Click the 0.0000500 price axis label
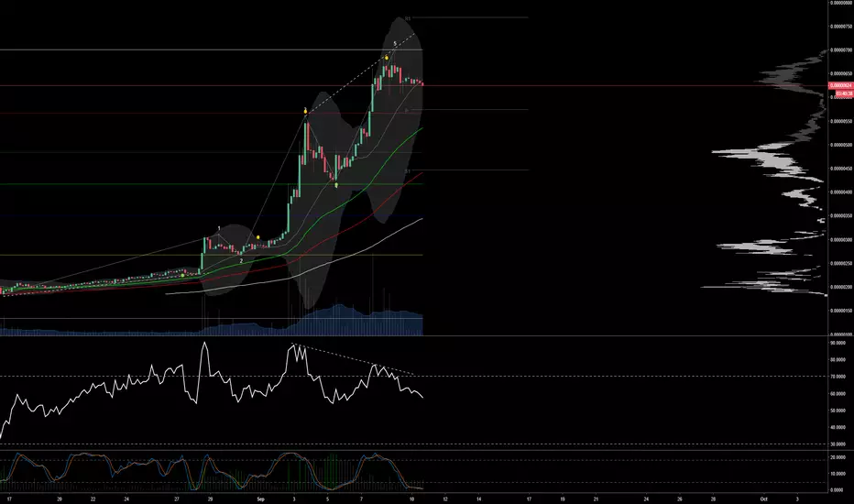Image resolution: width=854 pixels, height=504 pixels. pos(841,145)
